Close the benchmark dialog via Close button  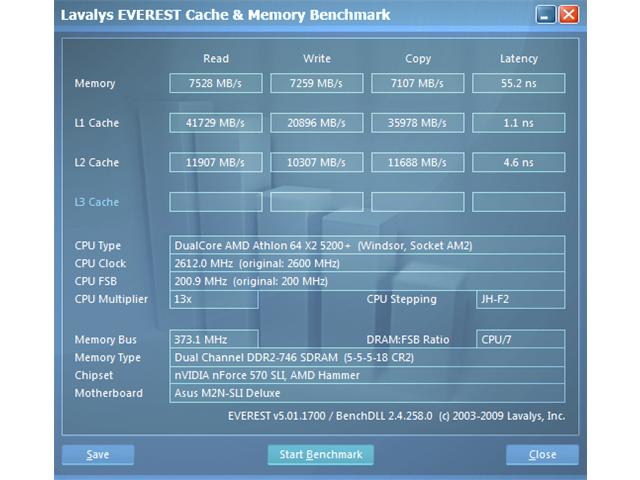tap(542, 455)
